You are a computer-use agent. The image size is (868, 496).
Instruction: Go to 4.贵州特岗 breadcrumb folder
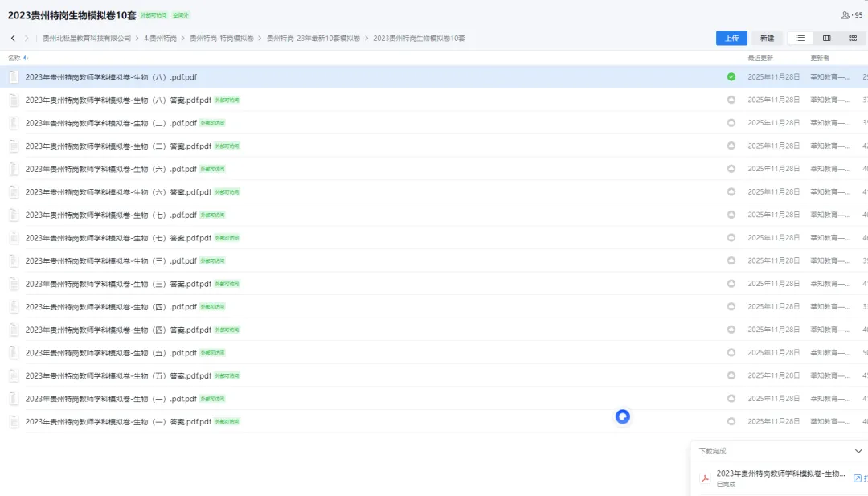(160, 39)
